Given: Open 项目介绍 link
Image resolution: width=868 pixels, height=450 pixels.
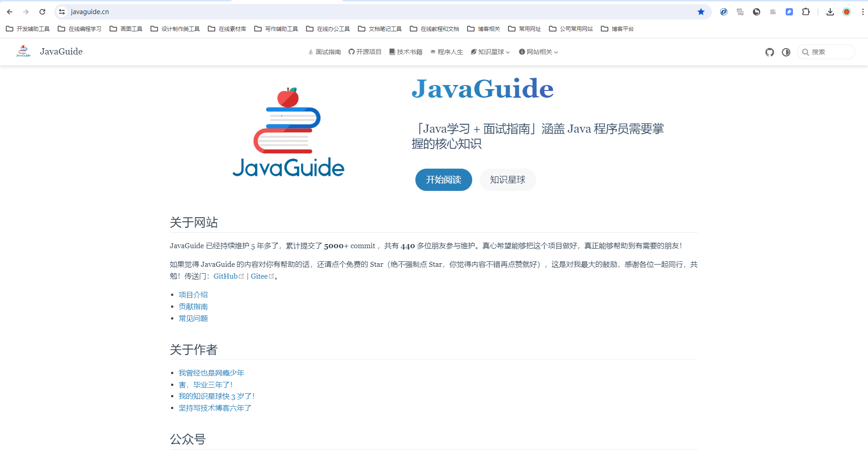Looking at the screenshot, I should click(x=193, y=295).
